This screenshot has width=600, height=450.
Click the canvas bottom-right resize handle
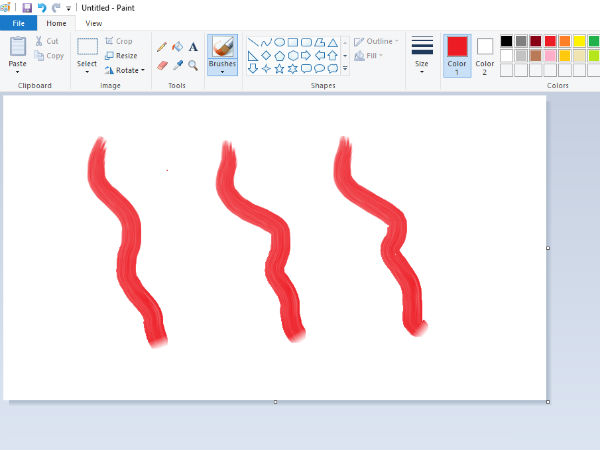[547, 402]
